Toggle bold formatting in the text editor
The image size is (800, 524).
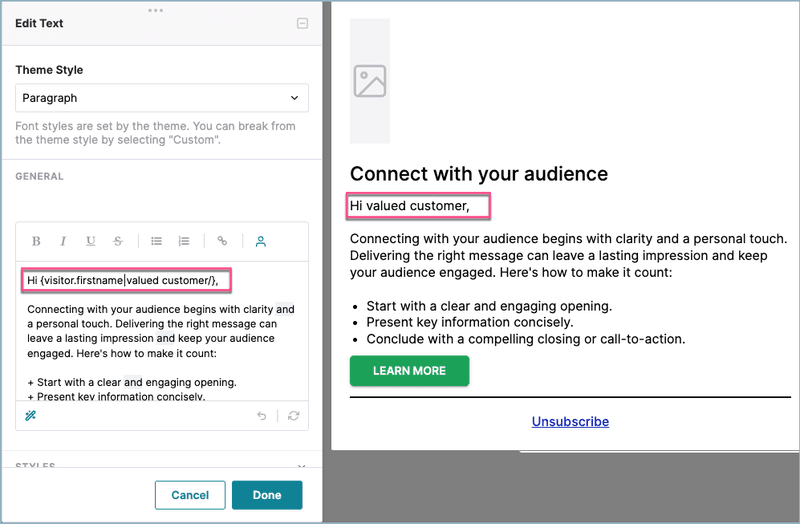36,241
